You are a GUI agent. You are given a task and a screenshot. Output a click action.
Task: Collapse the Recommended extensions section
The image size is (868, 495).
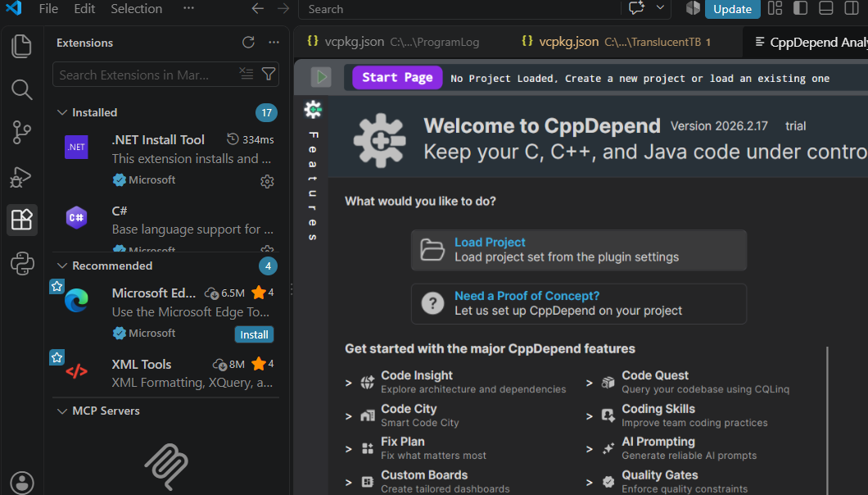point(62,266)
